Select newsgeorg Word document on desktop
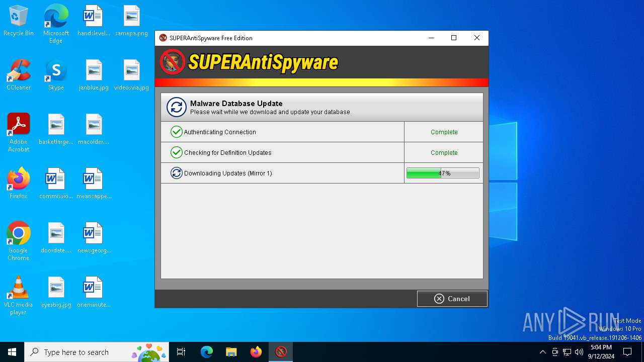This screenshot has width=644, height=362. click(x=94, y=238)
